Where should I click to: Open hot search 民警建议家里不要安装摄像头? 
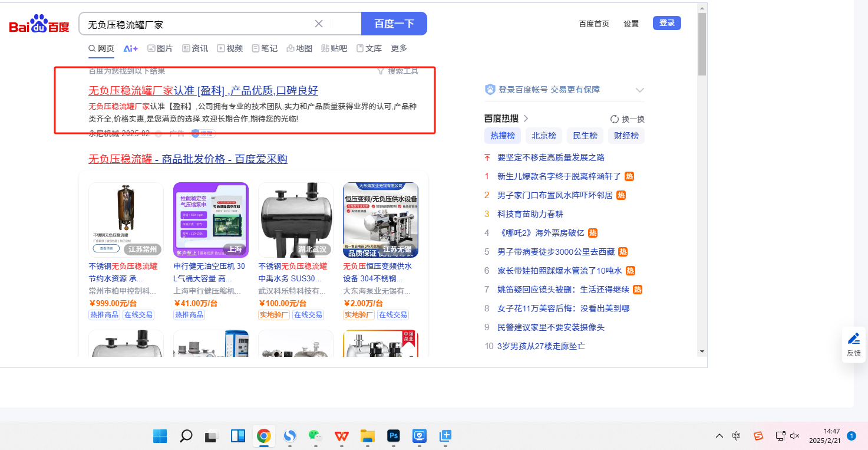click(x=551, y=327)
